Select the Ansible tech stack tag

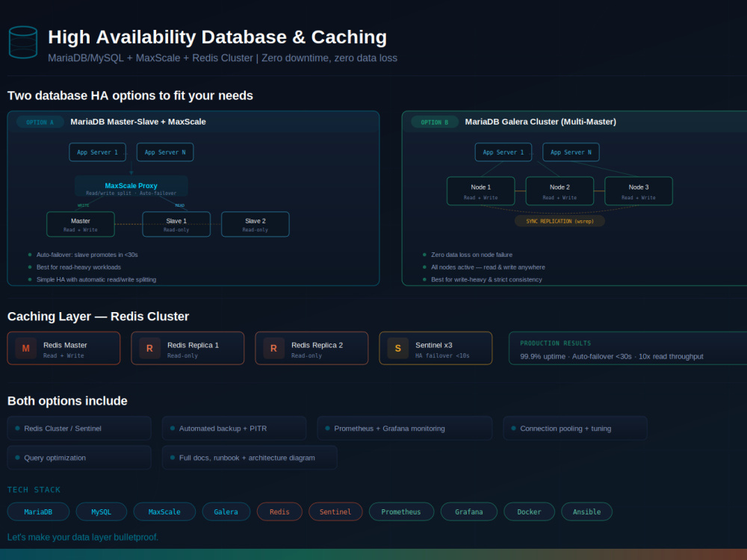pyautogui.click(x=586, y=511)
